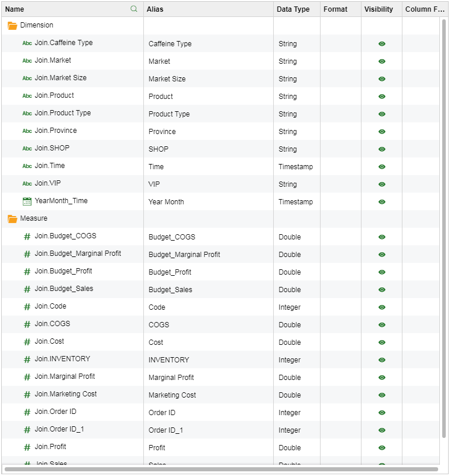451x476 pixels.
Task: Click the hash icon beside Join.Profit
Action: [x=27, y=447]
